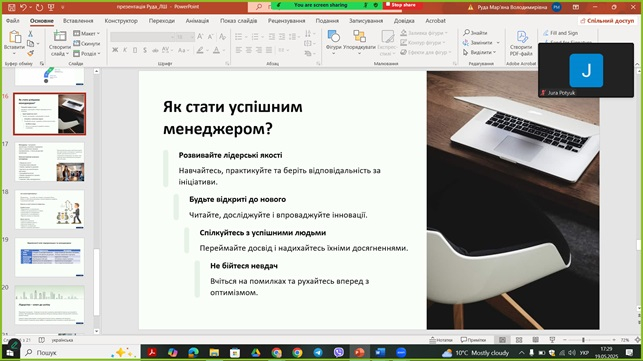The width and height of the screenshot is (643, 361).
Task: Align text to the left
Action: [x=239, y=50]
